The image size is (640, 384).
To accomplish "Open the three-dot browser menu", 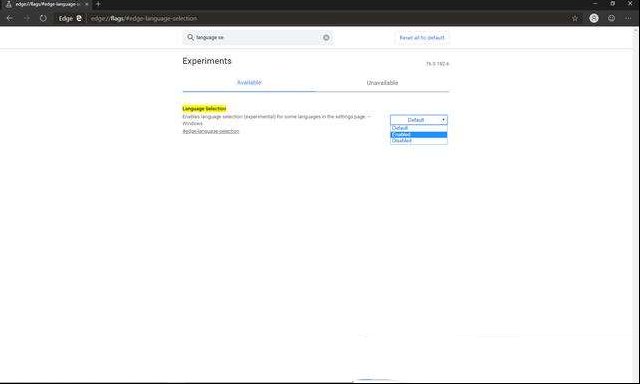I will tap(628, 18).
